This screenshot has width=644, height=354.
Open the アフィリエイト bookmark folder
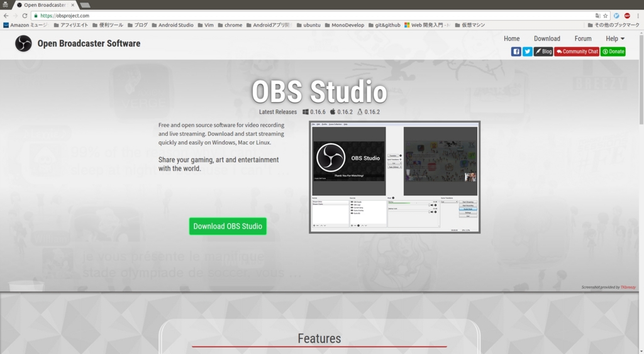(x=71, y=25)
